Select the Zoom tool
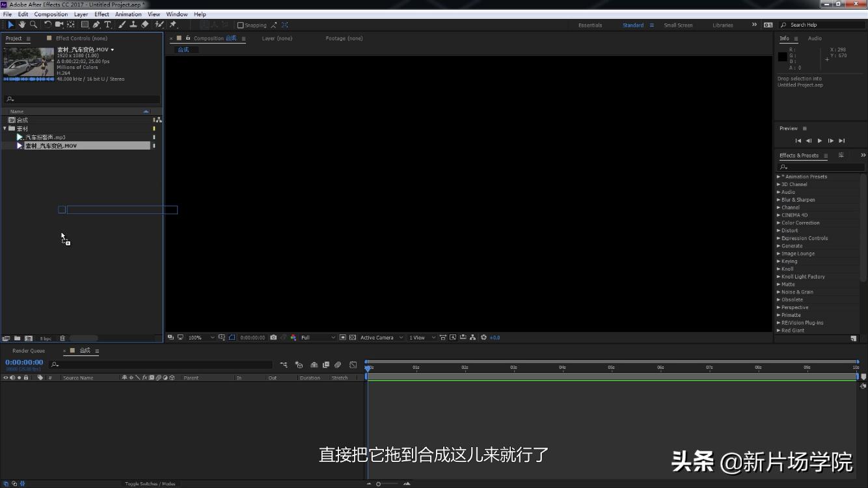 pyautogui.click(x=34, y=25)
